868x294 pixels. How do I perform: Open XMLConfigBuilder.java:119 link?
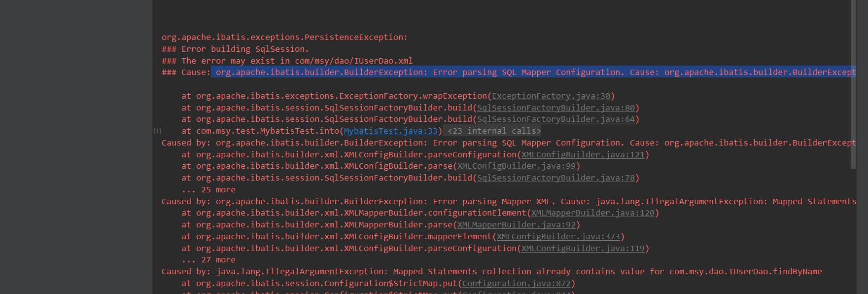click(x=583, y=248)
